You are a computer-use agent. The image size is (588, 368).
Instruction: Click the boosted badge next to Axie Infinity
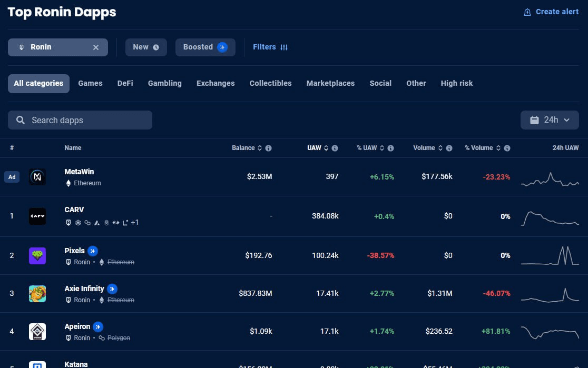coord(112,289)
